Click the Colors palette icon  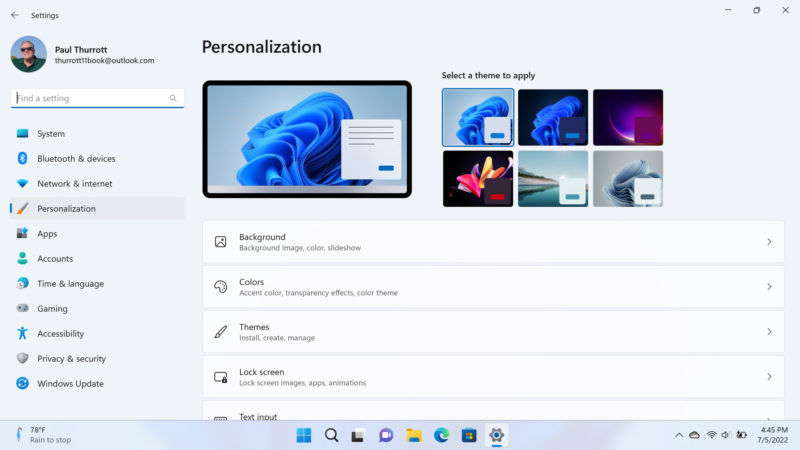tap(220, 287)
